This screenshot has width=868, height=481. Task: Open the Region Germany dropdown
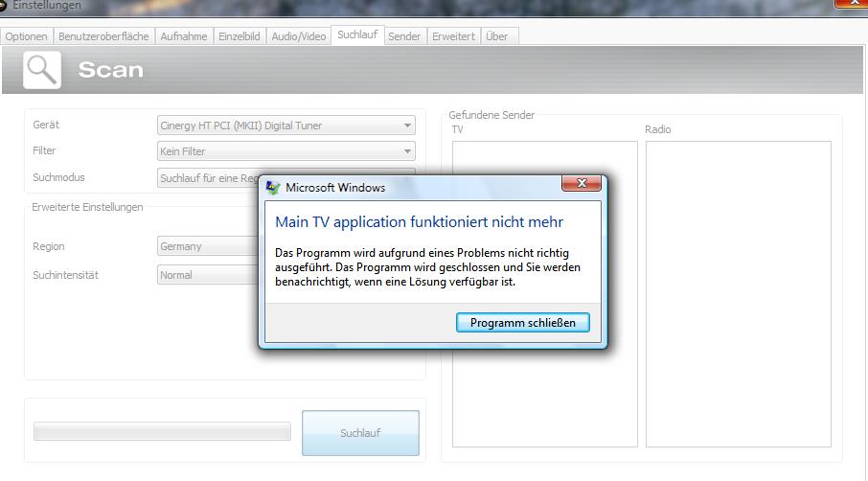208,246
